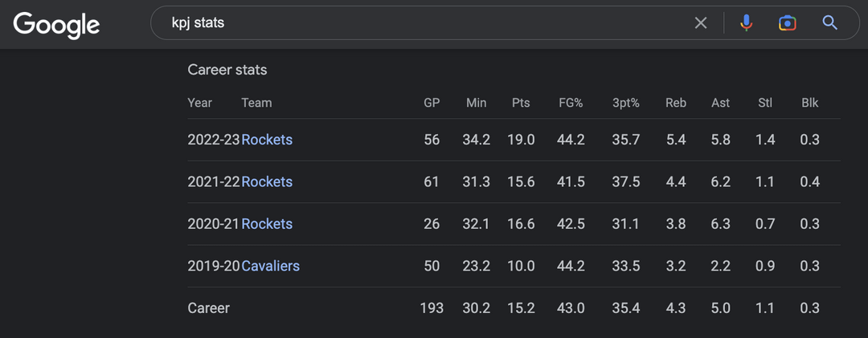Click the 'Reb' column header
The image size is (868, 338).
tap(676, 103)
